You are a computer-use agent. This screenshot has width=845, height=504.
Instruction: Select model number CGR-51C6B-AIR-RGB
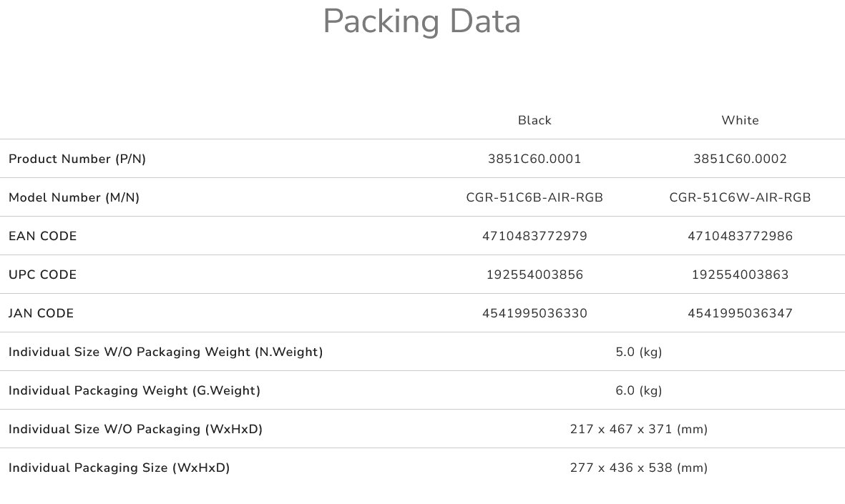coord(534,198)
